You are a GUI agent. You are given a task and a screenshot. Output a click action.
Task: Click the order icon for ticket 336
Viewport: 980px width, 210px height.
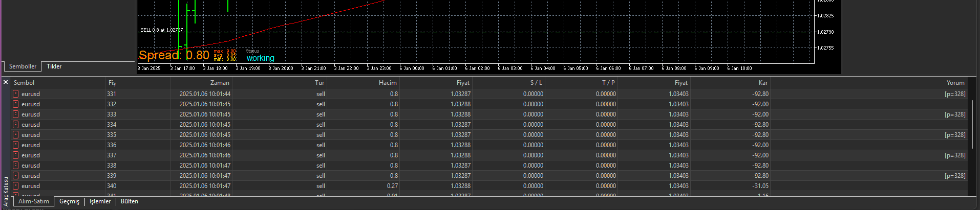16,145
